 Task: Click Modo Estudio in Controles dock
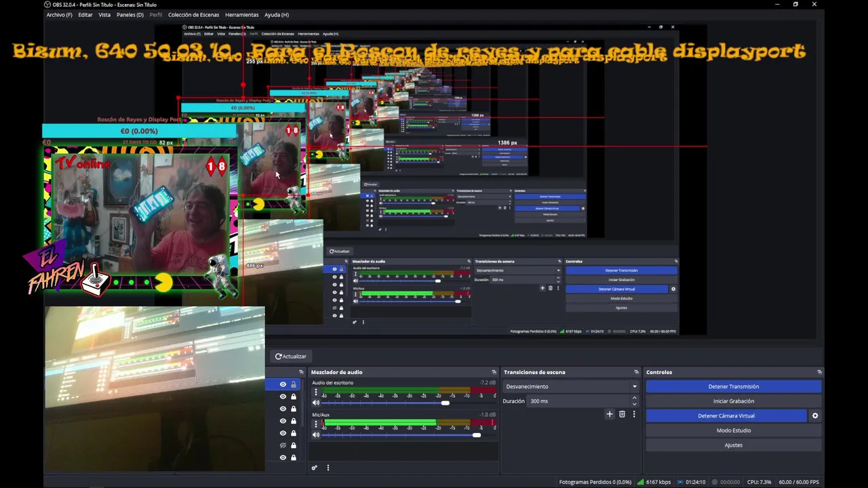[x=733, y=430]
